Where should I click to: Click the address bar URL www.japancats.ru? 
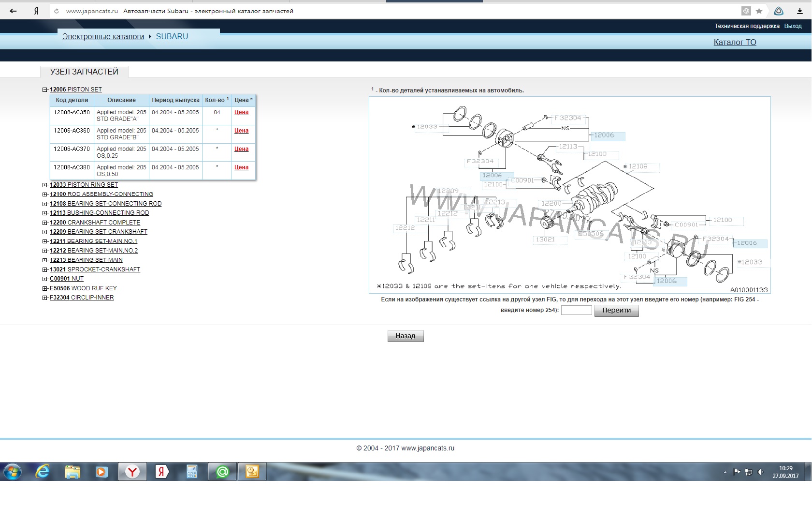92,11
